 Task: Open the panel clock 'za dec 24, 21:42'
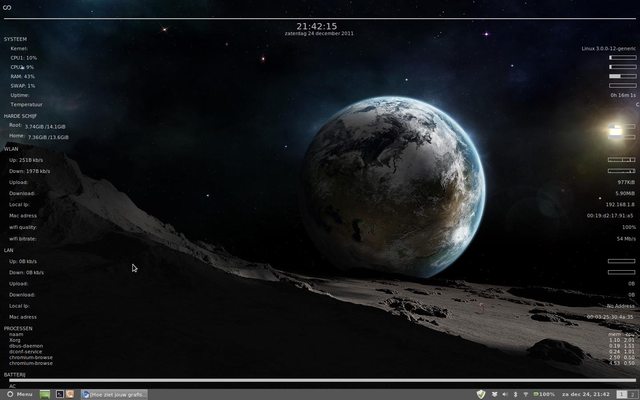tap(586, 394)
